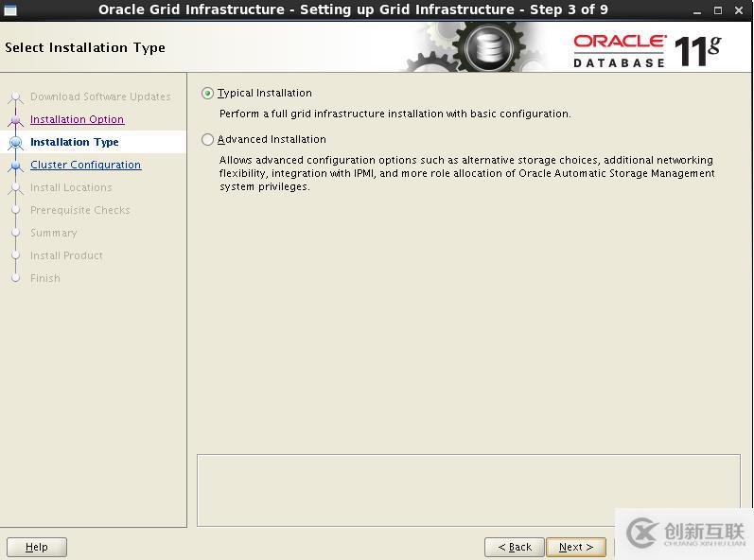Click the Install Locations step label
Image resolution: width=754 pixels, height=560 pixels.
[71, 187]
